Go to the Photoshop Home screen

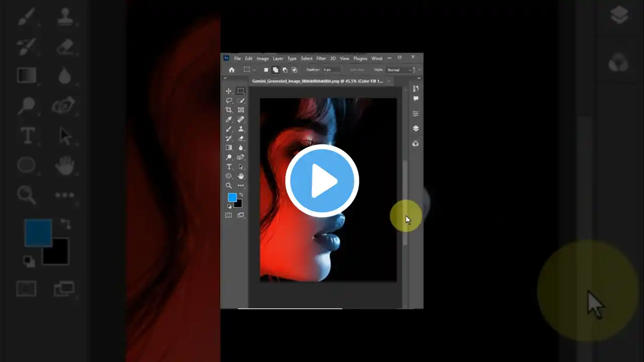click(x=231, y=70)
